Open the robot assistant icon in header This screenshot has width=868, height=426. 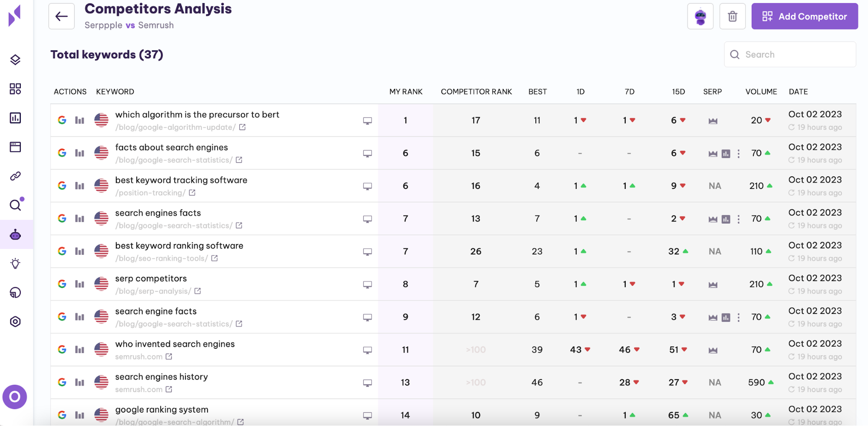point(700,17)
